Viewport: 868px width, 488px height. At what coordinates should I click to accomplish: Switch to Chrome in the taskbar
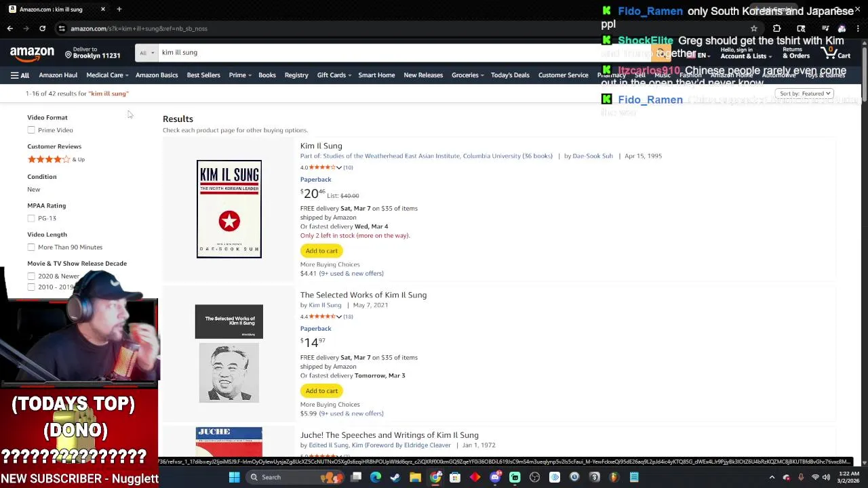[x=435, y=477]
